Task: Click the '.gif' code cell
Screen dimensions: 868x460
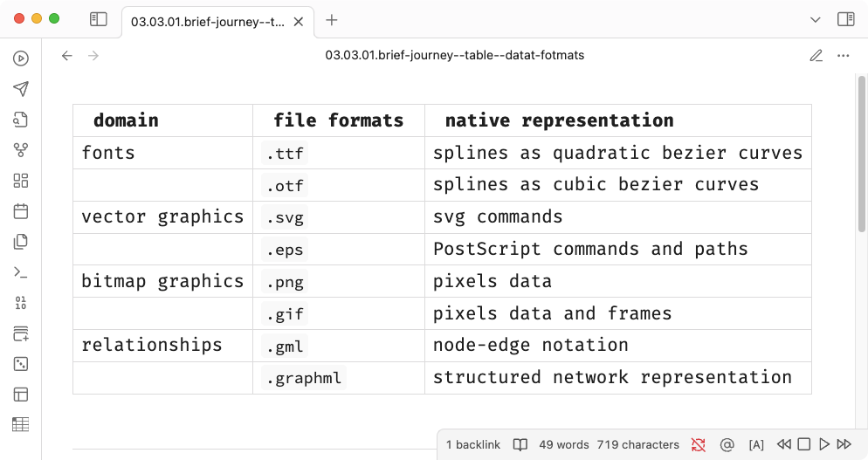Action: pyautogui.click(x=285, y=314)
